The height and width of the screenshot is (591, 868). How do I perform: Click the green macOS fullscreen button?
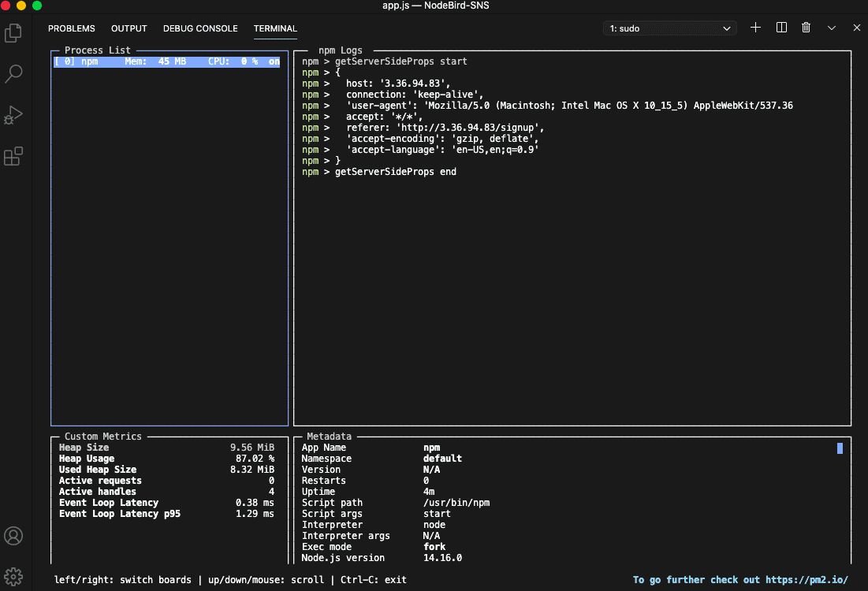click(37, 6)
